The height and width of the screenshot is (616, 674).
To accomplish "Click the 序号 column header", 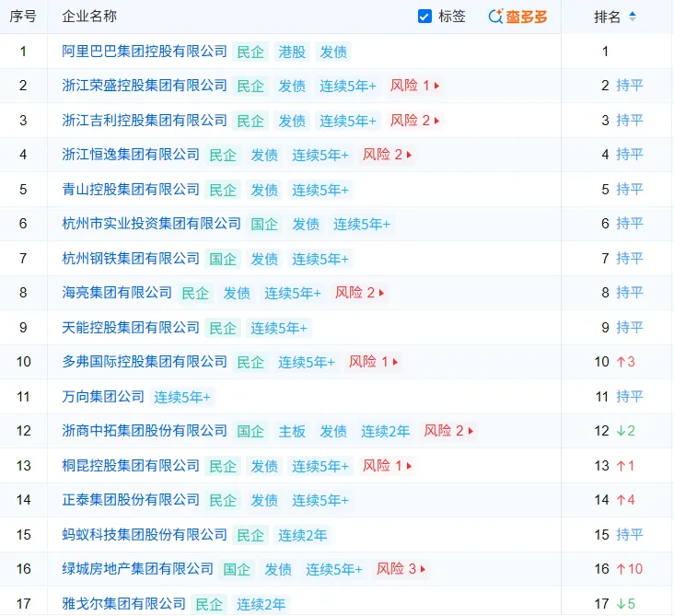I will tap(23, 17).
